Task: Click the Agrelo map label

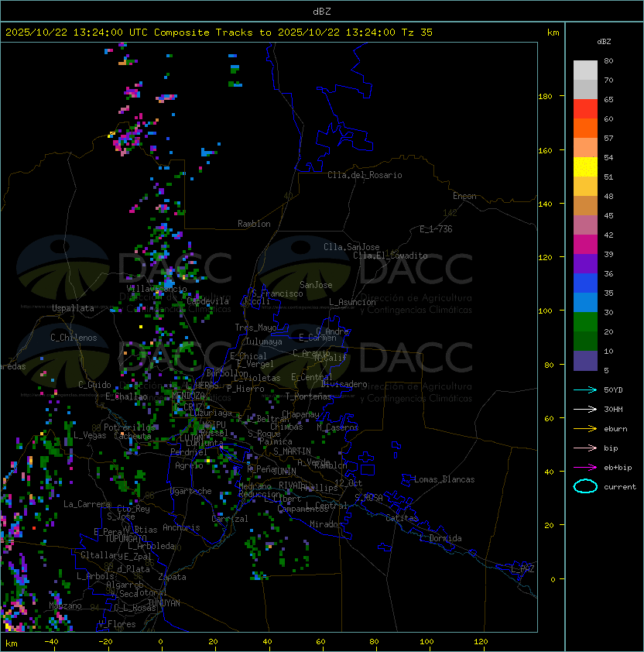Action: click(189, 465)
